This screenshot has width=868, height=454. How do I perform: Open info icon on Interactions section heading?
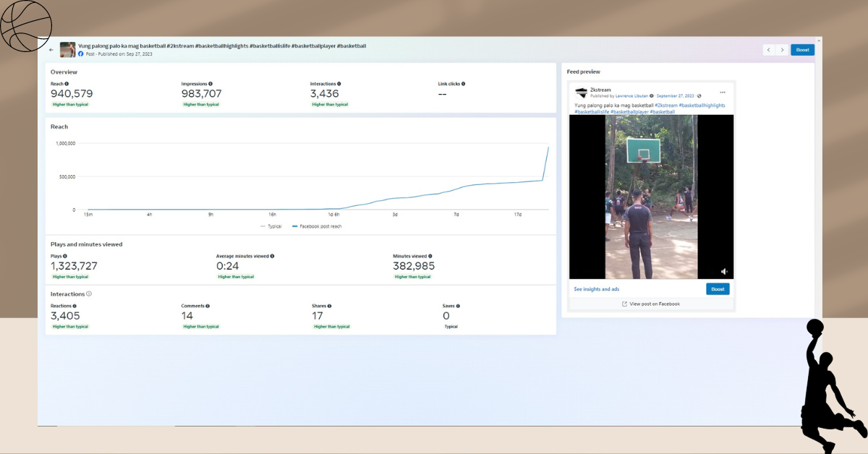point(89,294)
